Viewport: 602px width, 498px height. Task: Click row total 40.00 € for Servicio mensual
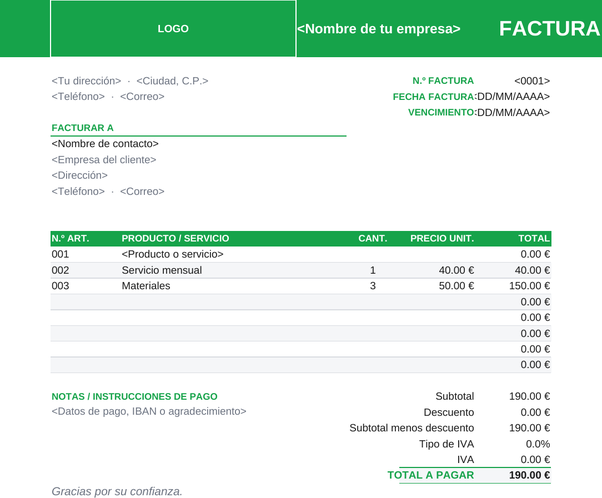[x=532, y=270]
